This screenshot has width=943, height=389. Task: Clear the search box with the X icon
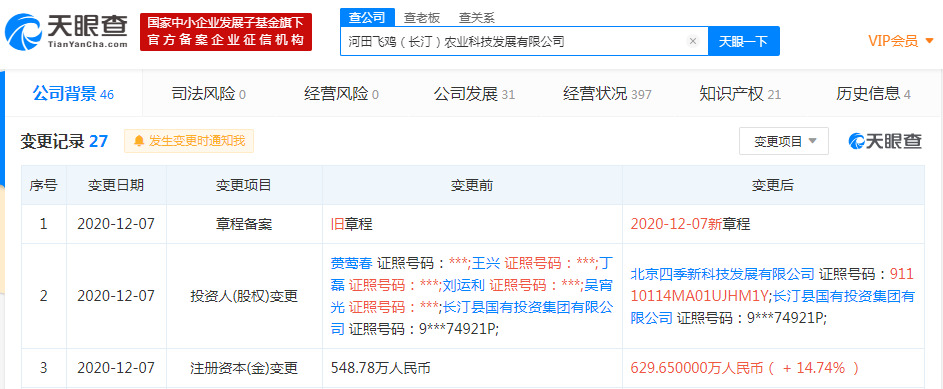(x=693, y=41)
